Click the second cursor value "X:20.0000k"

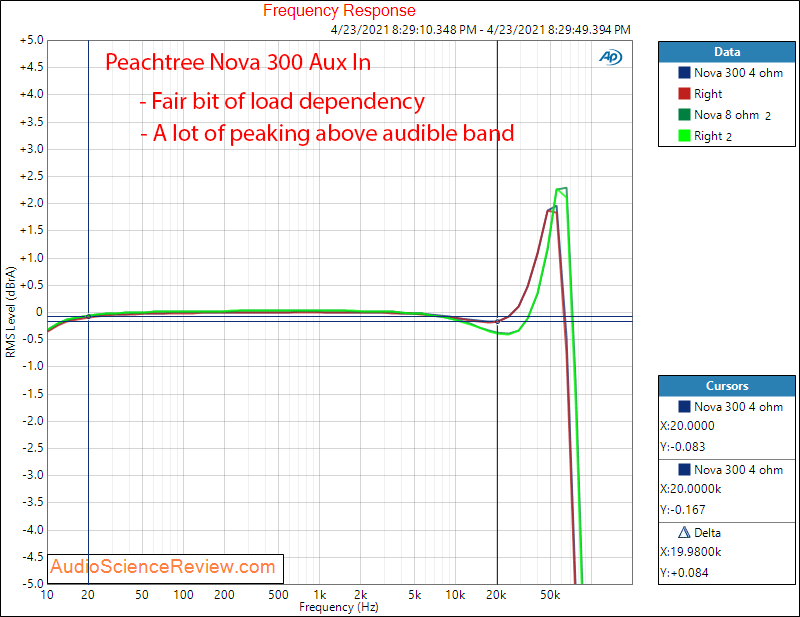click(x=690, y=488)
